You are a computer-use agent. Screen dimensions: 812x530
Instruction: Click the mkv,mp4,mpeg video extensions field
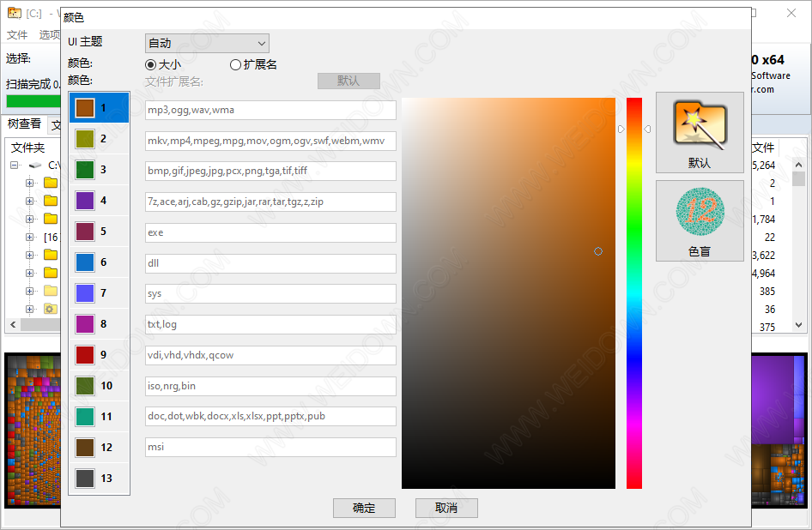click(270, 141)
